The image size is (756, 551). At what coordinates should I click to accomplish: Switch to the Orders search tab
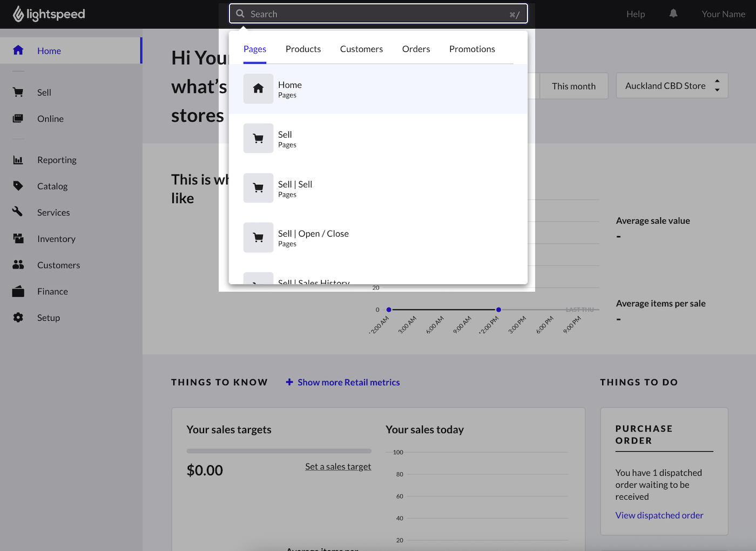coord(416,49)
